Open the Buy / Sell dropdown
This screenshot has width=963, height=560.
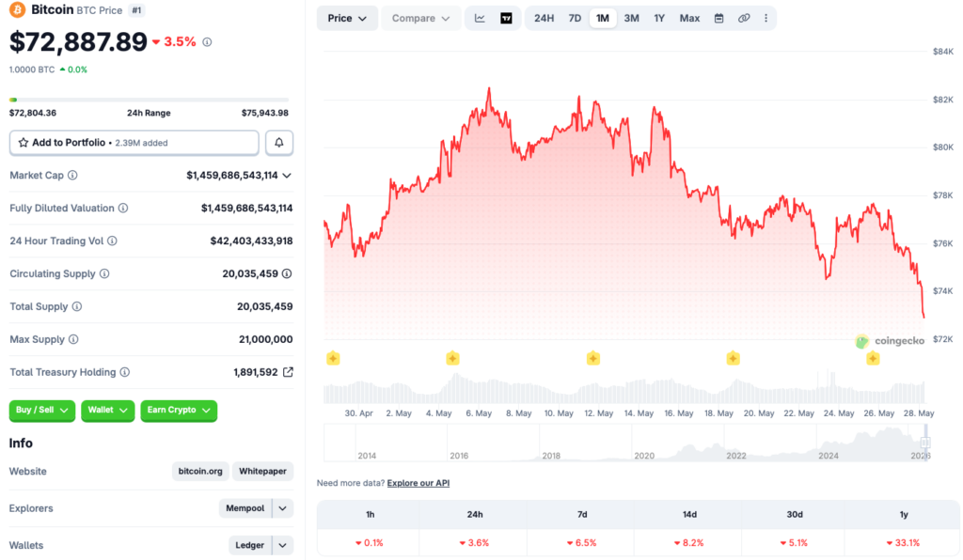click(x=41, y=411)
